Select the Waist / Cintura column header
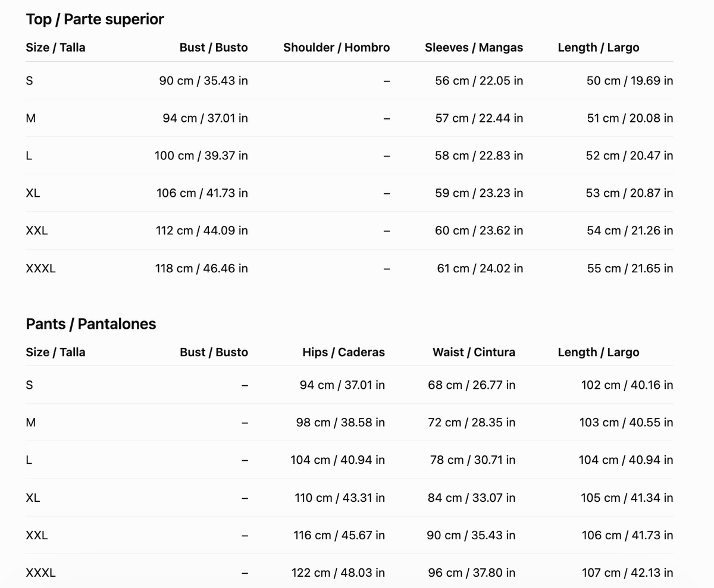 point(474,352)
